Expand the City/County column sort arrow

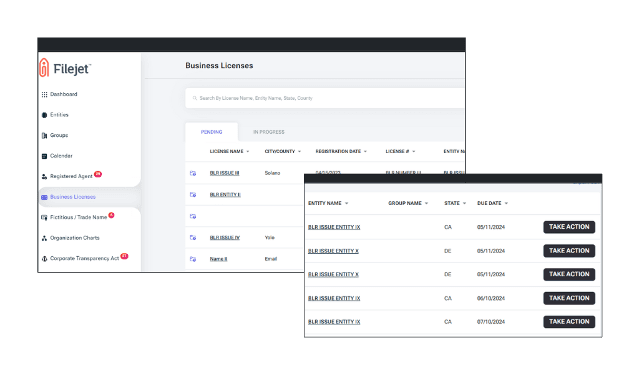click(299, 152)
